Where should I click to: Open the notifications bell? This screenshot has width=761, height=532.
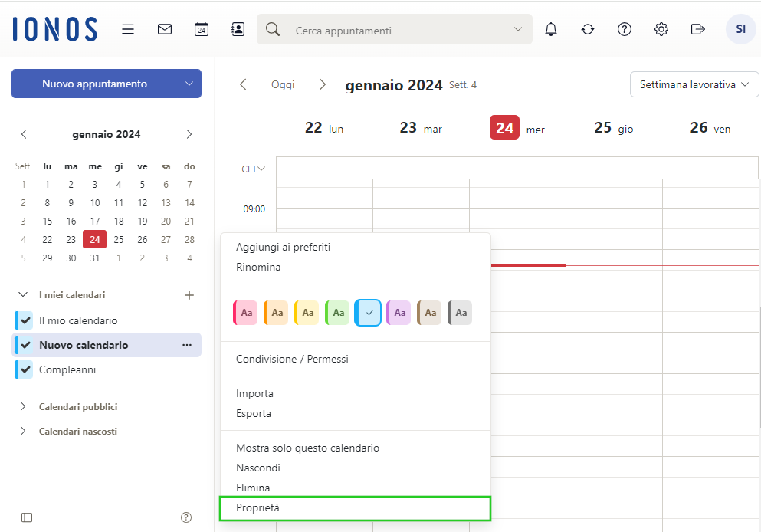pos(551,30)
